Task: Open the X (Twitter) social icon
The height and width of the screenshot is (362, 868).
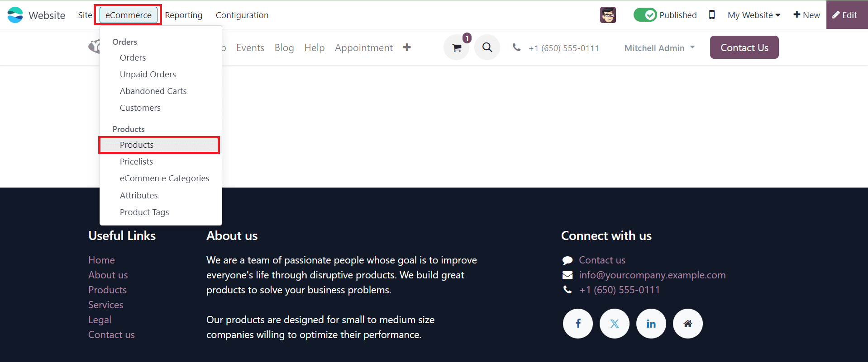Action: (x=615, y=324)
